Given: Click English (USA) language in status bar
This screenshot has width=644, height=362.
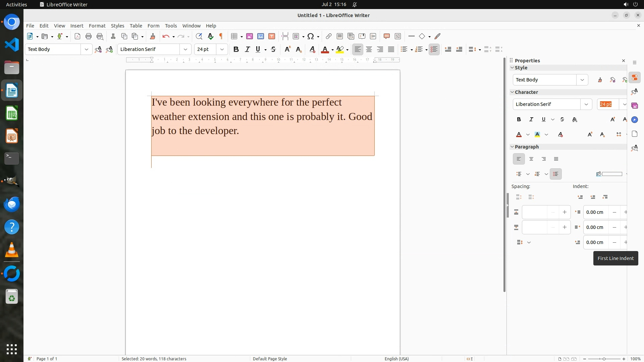Looking at the screenshot, I should click(x=396, y=359).
